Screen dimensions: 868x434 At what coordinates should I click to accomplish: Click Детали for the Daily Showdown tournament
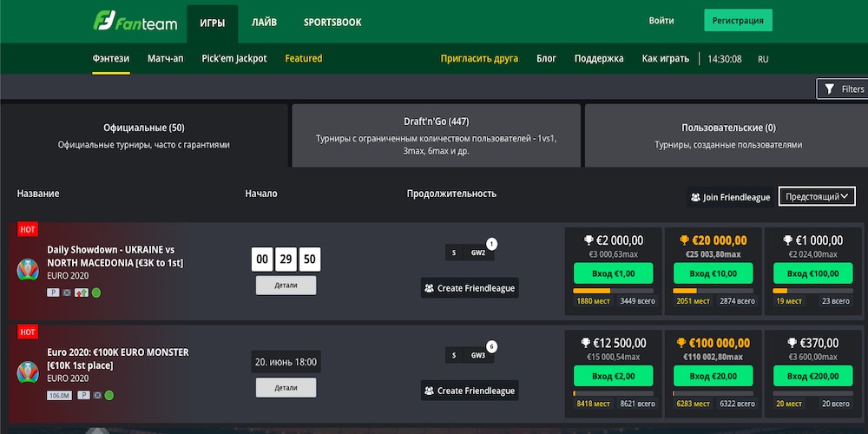click(x=286, y=286)
